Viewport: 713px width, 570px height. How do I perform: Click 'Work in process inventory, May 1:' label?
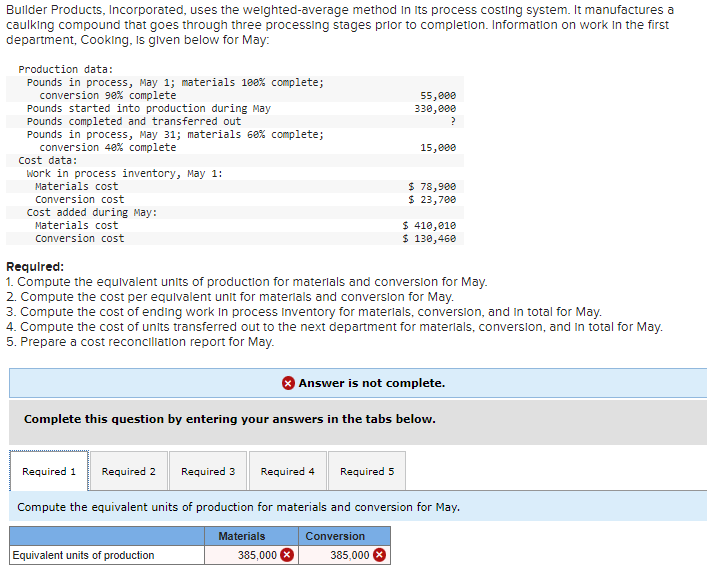[x=125, y=174]
